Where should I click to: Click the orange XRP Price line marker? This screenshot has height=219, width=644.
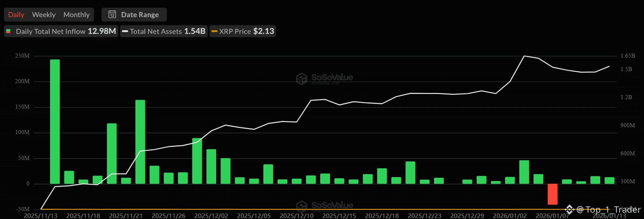click(x=214, y=31)
